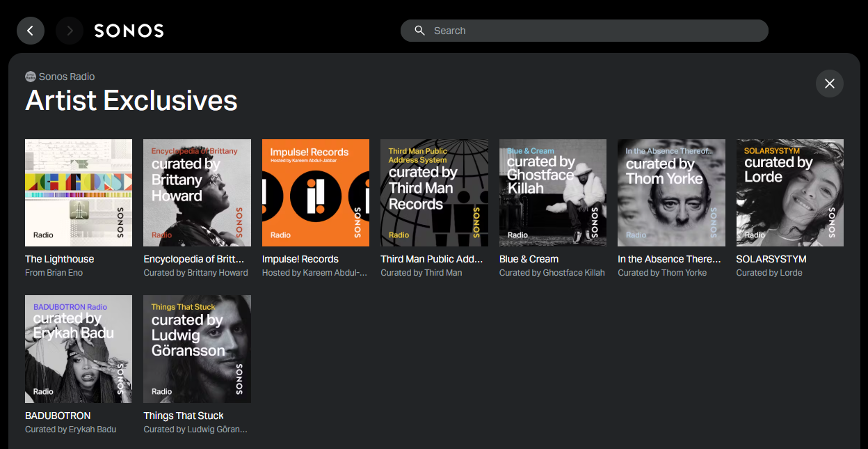868x449 pixels.
Task: Click the magnifying glass search icon
Action: pyautogui.click(x=419, y=31)
